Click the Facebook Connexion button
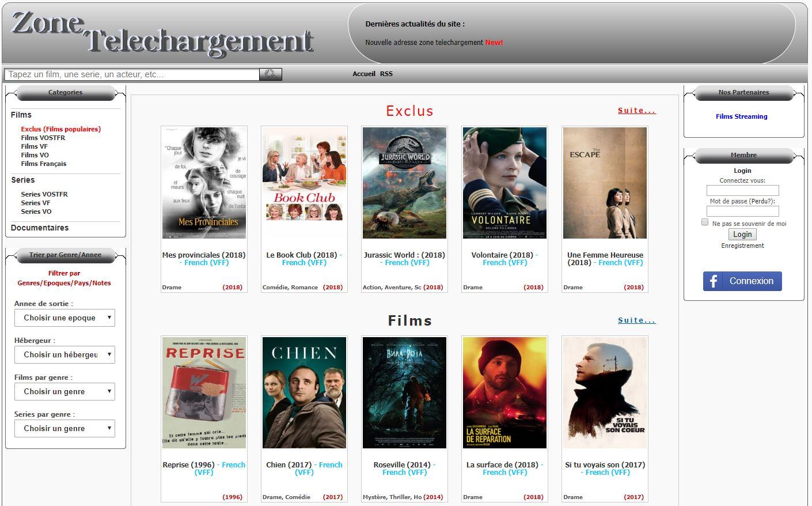Viewport: 812px width, 506px height. (x=742, y=281)
